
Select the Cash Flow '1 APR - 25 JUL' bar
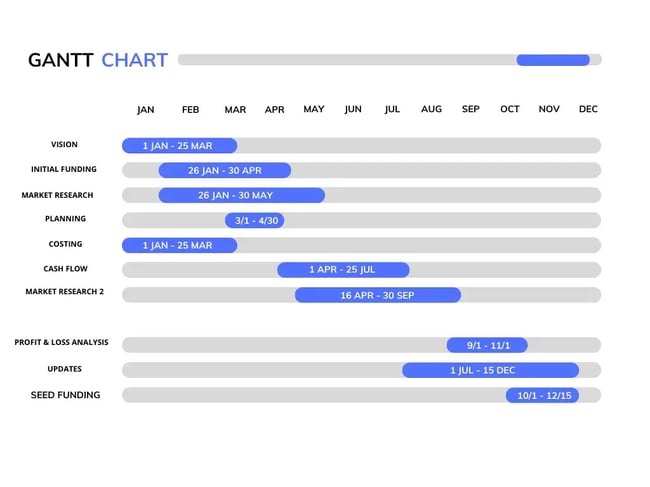click(x=343, y=270)
